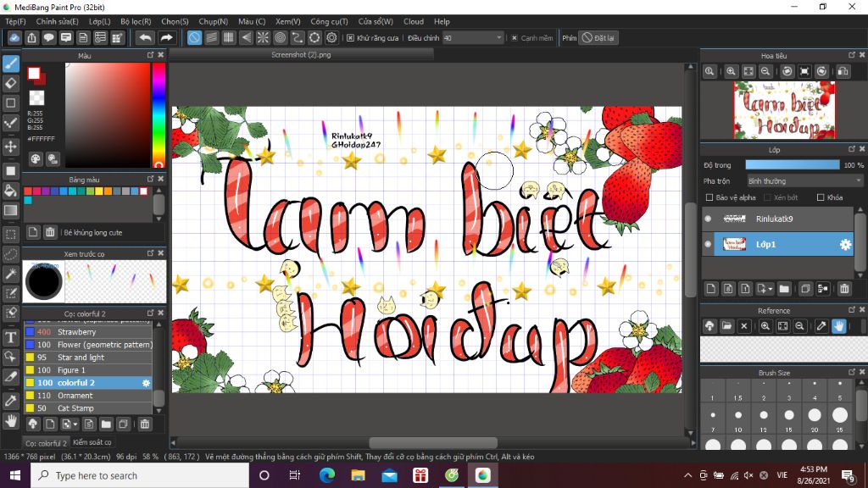The width and height of the screenshot is (868, 488).
Task: Open settings gear for Lớp1 layer
Action: coord(845,245)
